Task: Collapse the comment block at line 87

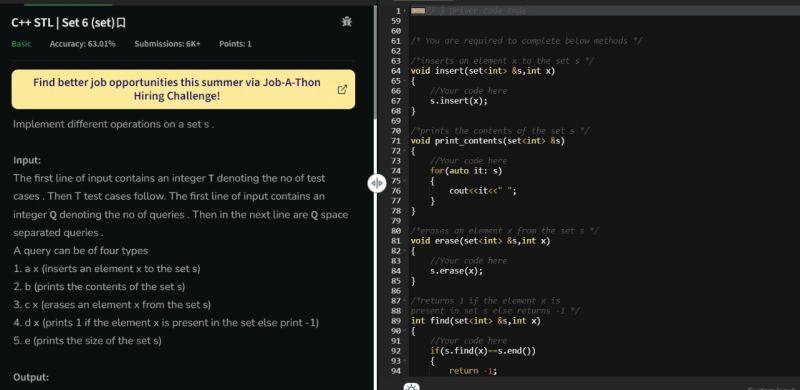Action: point(405,301)
